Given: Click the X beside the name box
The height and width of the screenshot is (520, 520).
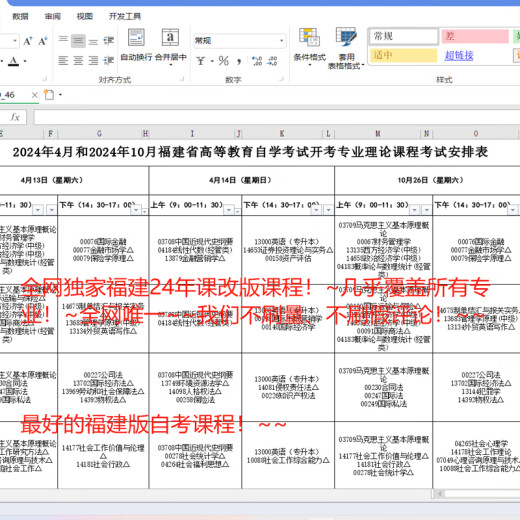Looking at the screenshot, I should (x=35, y=95).
